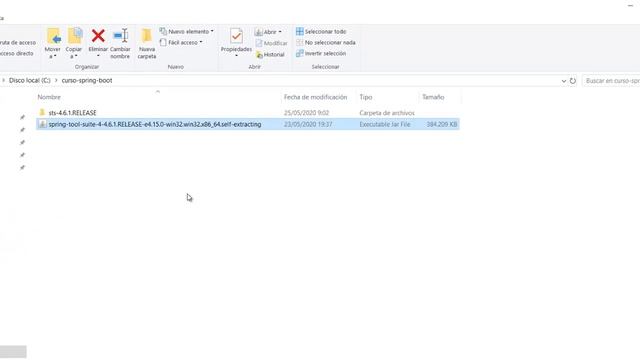This screenshot has height=360, width=640.
Task: Click the date 23/05/2020 19:37
Action: [308, 124]
